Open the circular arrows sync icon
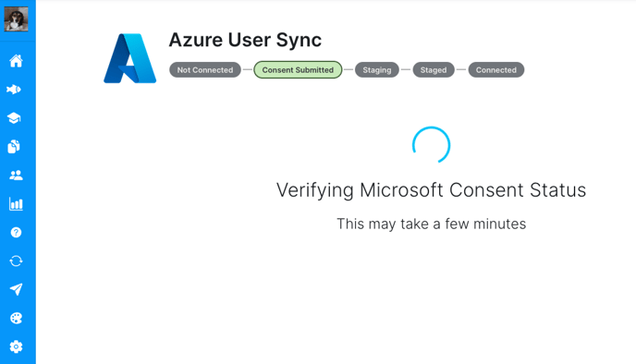This screenshot has height=364, width=636. [x=16, y=261]
